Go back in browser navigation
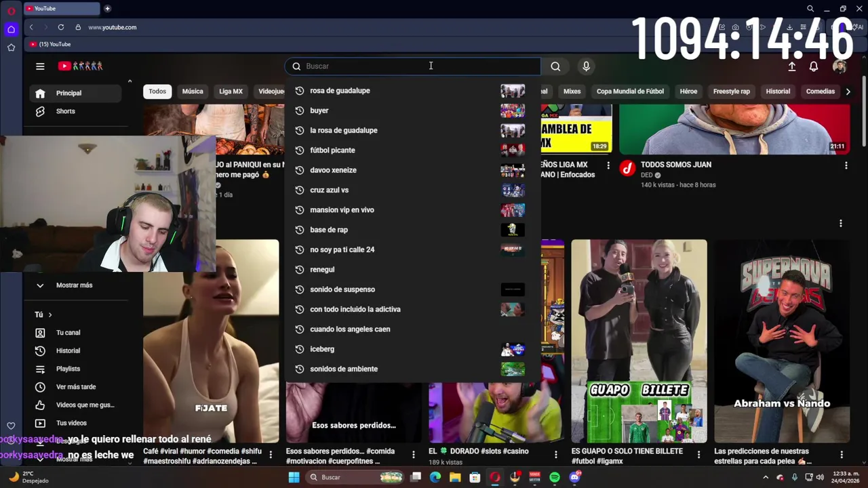868x488 pixels. tap(31, 27)
